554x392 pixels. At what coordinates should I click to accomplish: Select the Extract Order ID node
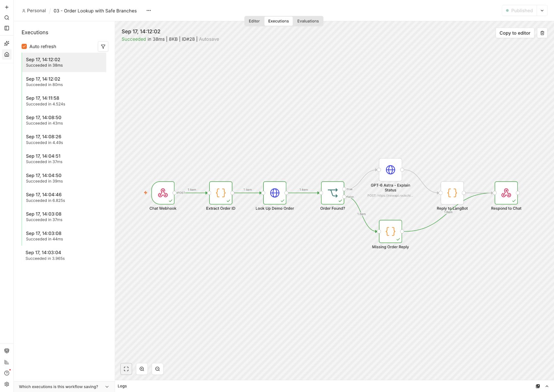[x=221, y=193]
